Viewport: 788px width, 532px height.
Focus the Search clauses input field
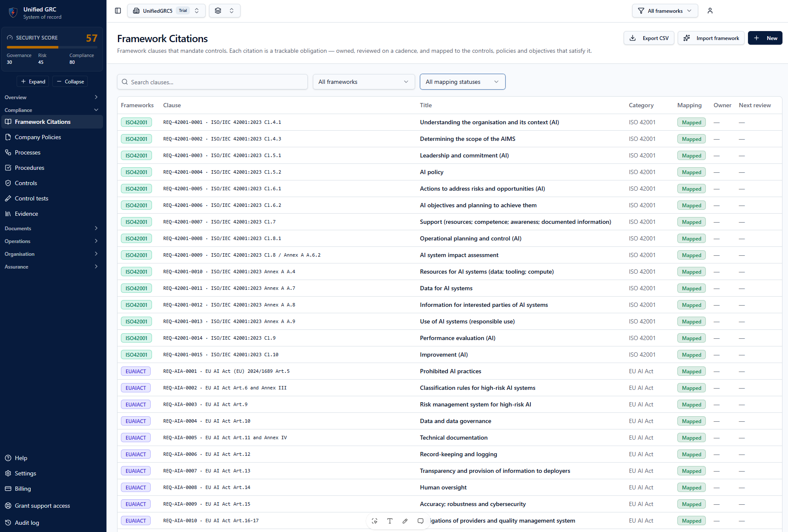pos(212,82)
